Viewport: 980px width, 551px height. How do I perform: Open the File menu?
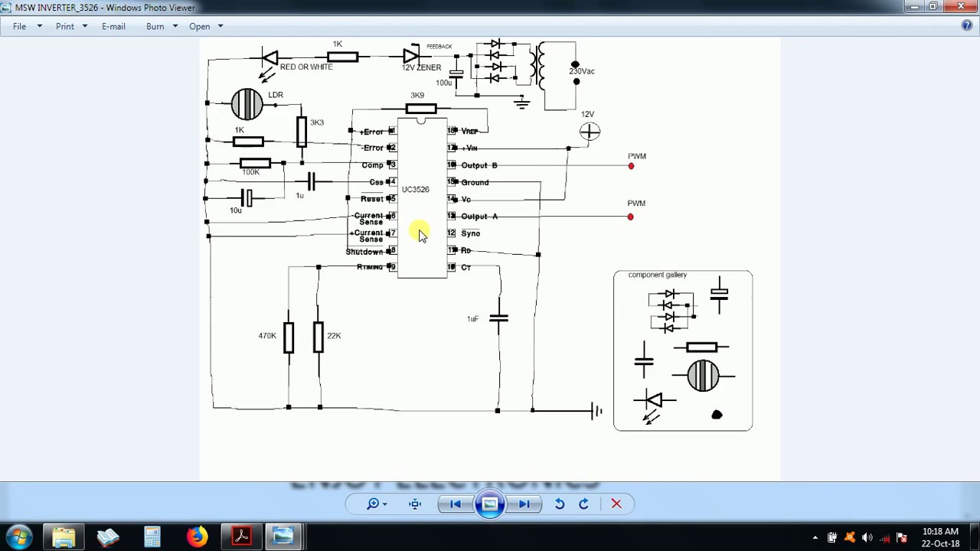19,26
